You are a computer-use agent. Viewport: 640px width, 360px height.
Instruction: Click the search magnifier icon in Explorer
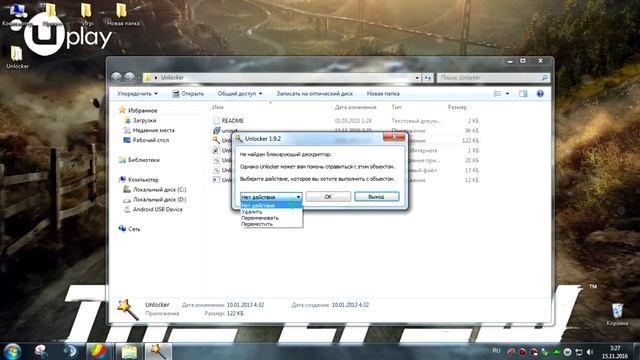[544, 78]
